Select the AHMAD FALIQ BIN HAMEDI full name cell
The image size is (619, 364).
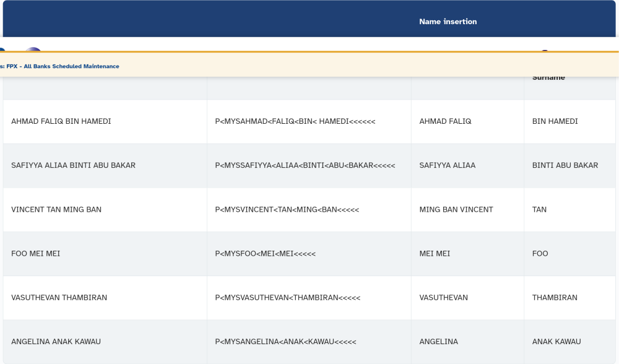click(x=61, y=121)
